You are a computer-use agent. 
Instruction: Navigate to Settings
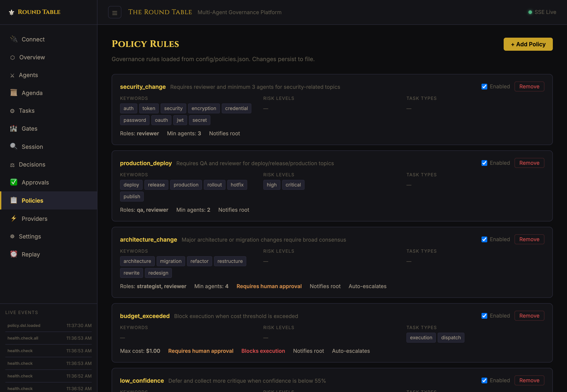pos(49,237)
